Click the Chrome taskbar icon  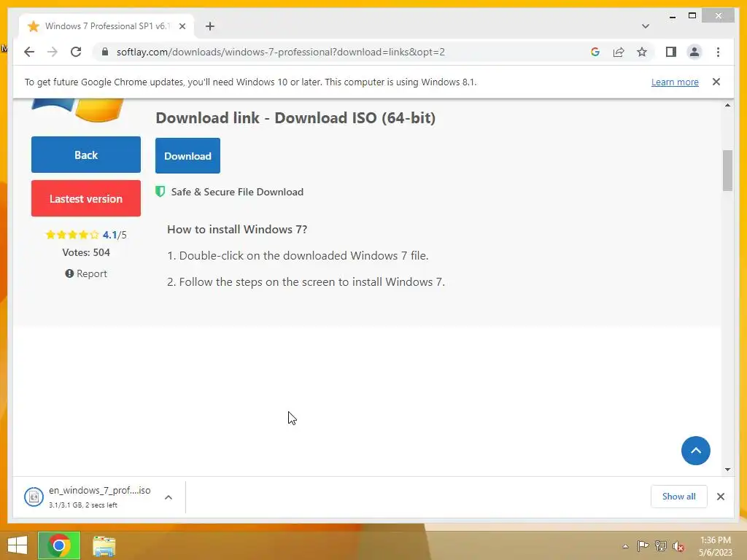point(59,545)
